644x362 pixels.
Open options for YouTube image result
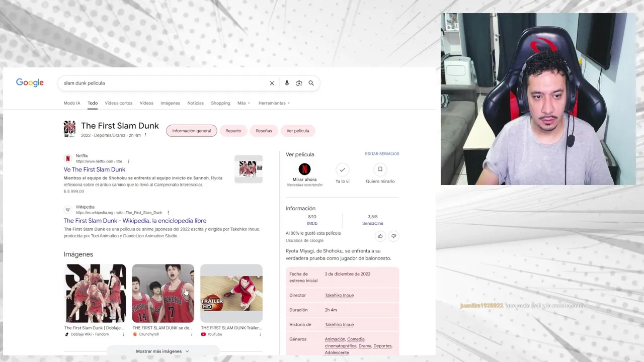point(260,334)
